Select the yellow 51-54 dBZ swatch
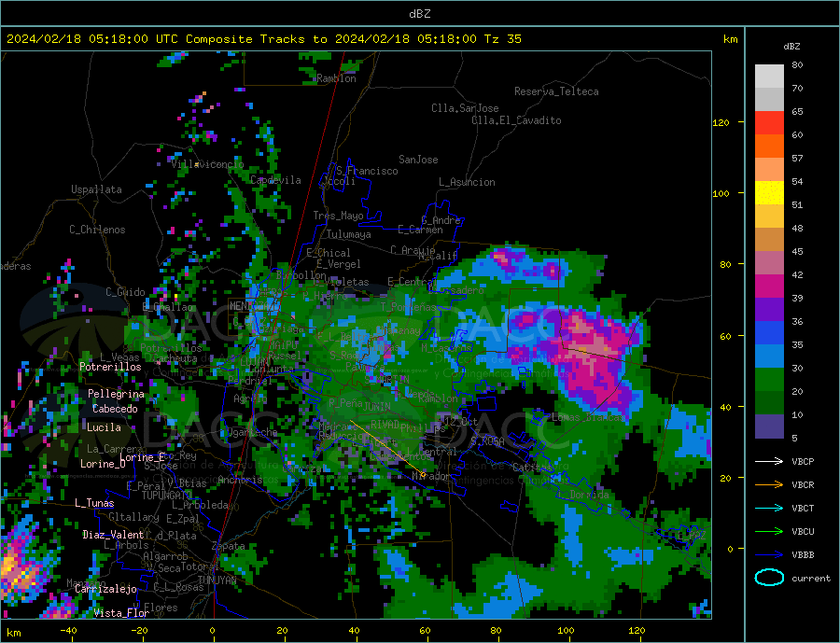The height and width of the screenshot is (643, 840). pyautogui.click(x=769, y=193)
